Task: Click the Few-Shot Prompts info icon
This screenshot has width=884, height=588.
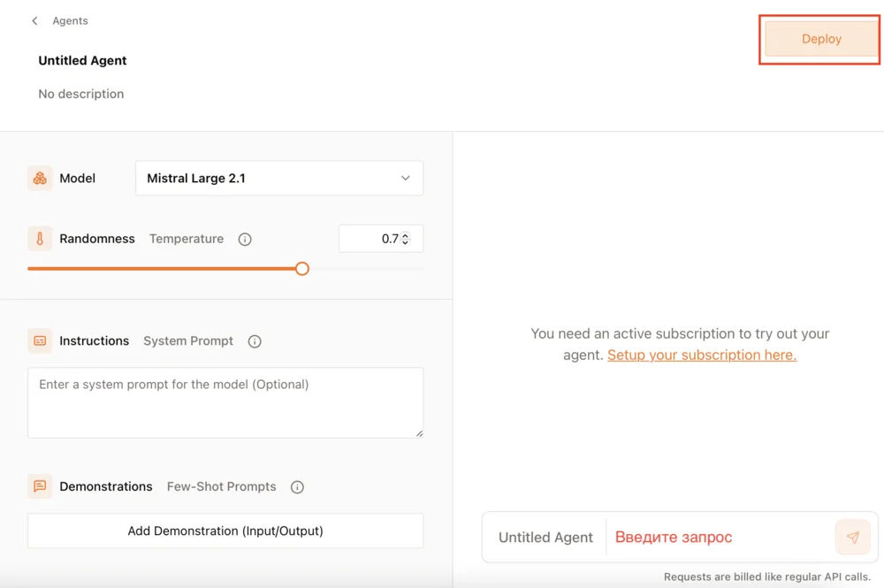Action: (297, 487)
